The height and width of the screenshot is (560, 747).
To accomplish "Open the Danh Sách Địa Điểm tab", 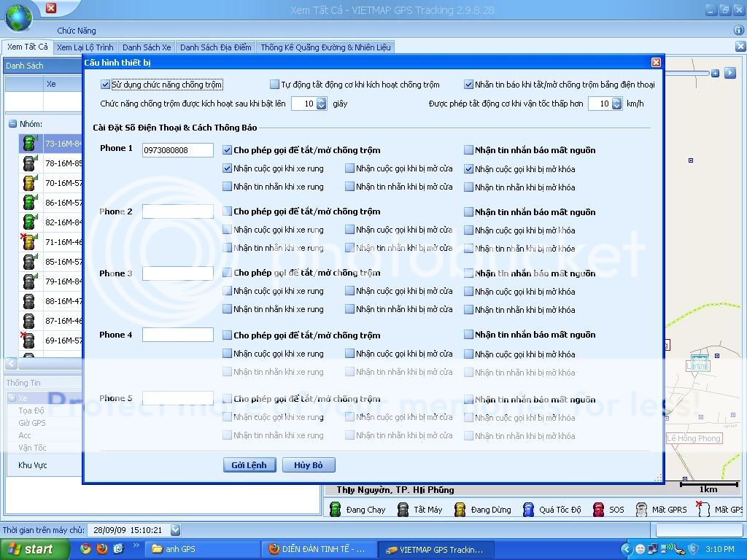I will pyautogui.click(x=215, y=47).
